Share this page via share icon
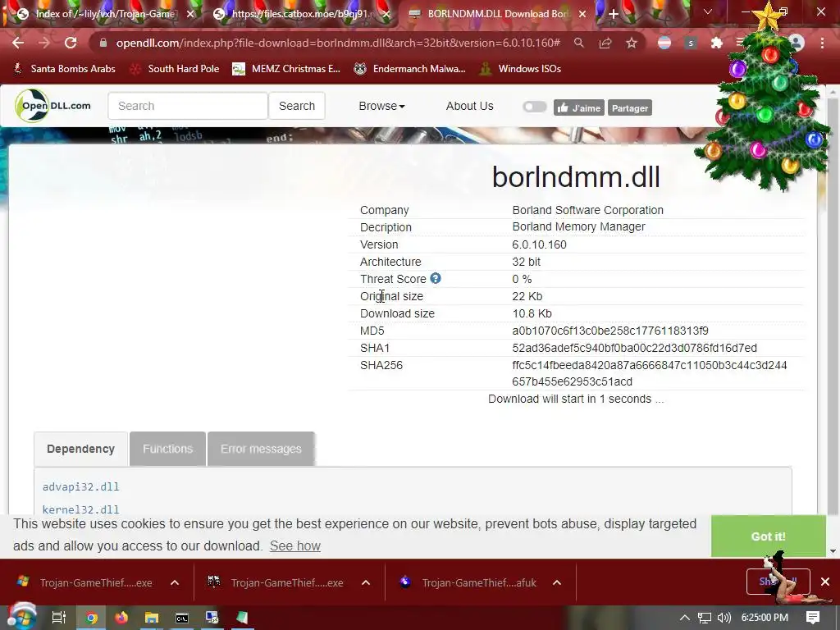This screenshot has width=840, height=630. click(605, 43)
